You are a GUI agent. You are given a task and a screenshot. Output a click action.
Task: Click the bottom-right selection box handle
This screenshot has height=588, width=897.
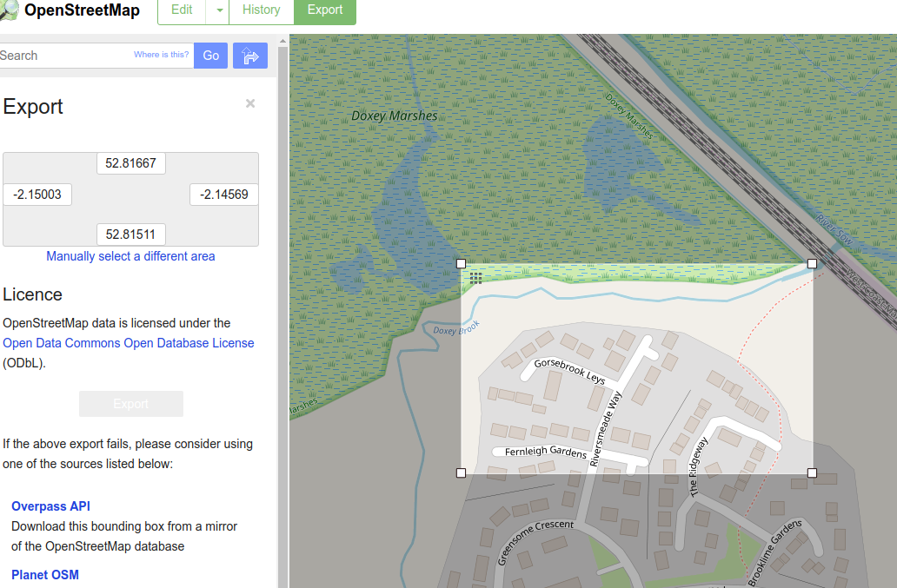[x=812, y=472]
